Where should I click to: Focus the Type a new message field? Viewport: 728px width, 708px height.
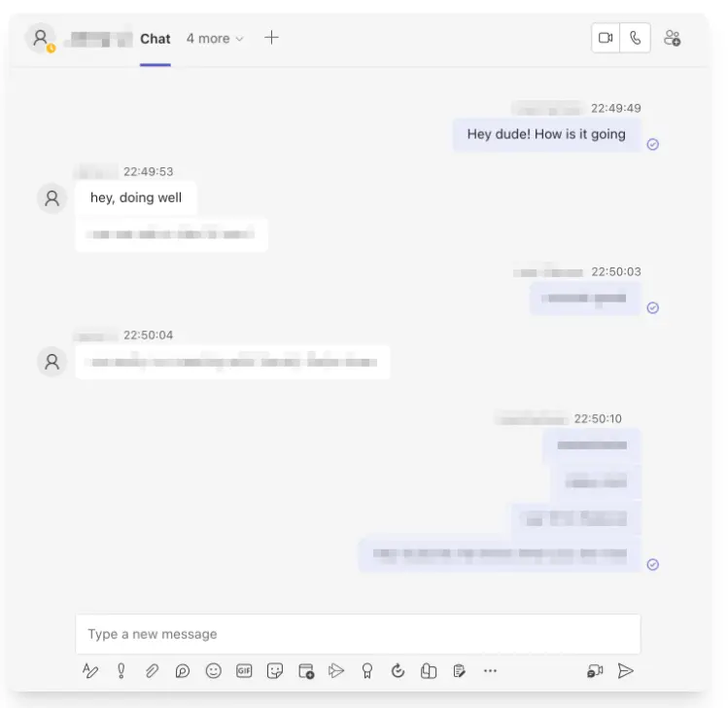coord(358,634)
